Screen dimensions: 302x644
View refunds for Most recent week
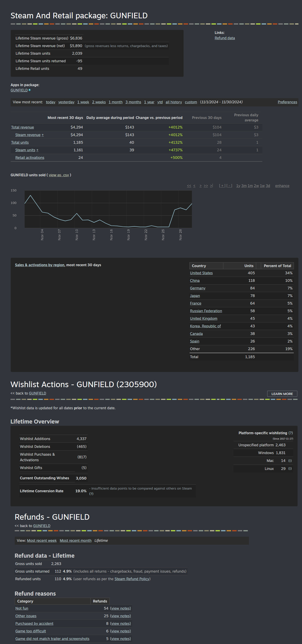coord(42,540)
